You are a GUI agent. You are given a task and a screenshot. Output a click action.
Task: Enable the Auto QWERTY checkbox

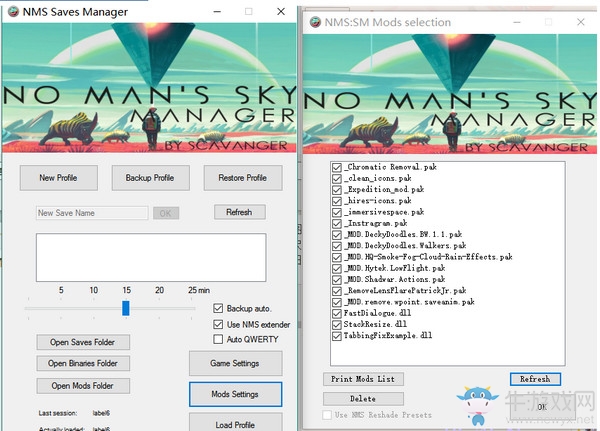coord(218,339)
